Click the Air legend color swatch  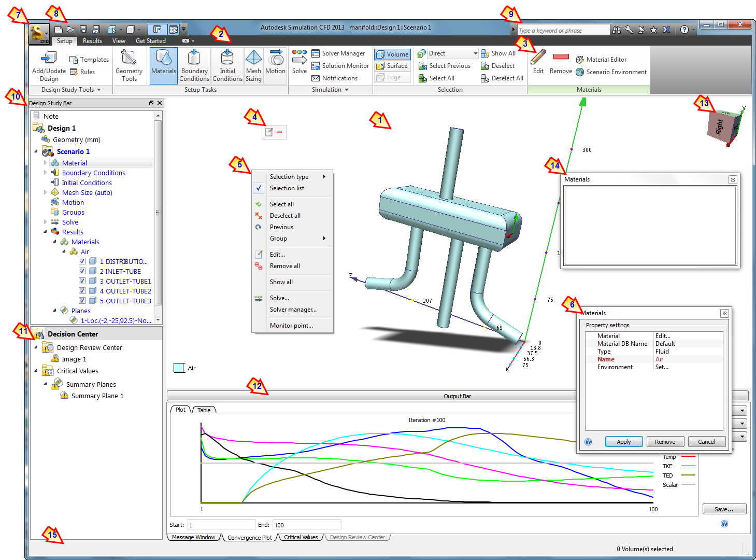tap(179, 368)
